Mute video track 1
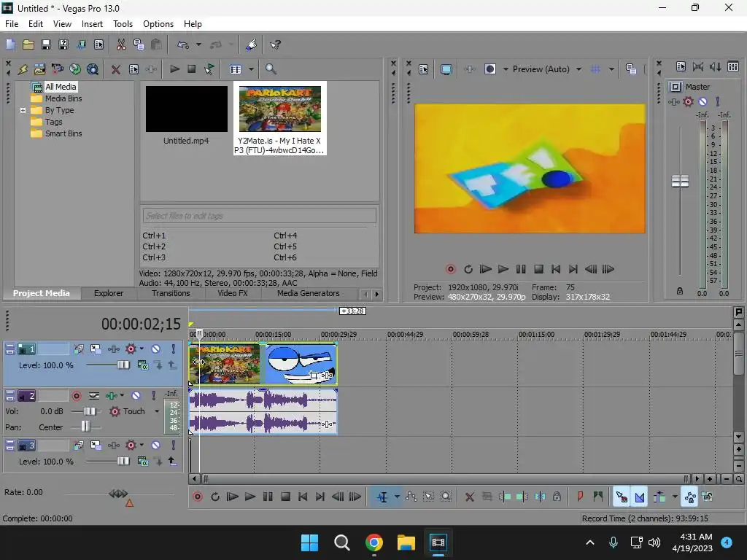 click(156, 349)
